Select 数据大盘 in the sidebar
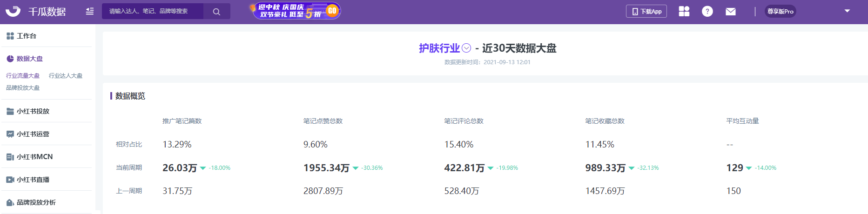Screen dimensions: 868x214 coord(29,59)
